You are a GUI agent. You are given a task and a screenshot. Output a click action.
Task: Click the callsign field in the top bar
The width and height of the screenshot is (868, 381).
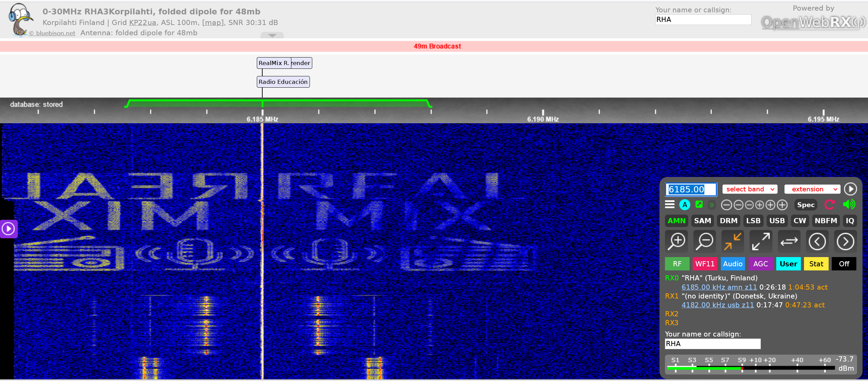703,20
